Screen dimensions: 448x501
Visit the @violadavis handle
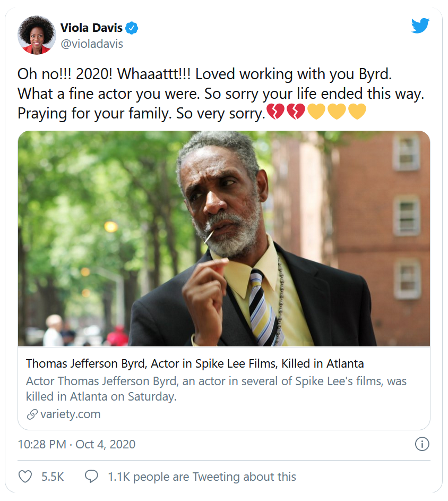coord(91,44)
